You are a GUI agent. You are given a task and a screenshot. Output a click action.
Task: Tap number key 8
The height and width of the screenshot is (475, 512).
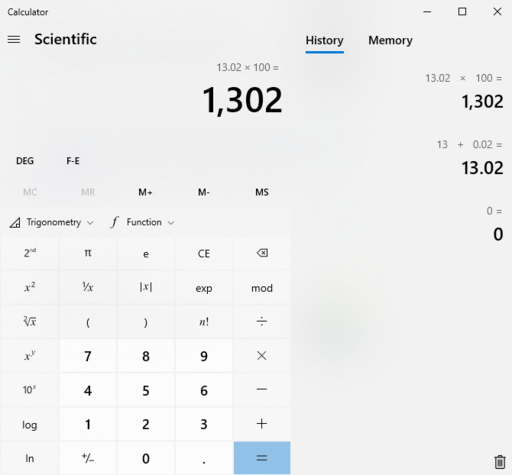coord(146,356)
